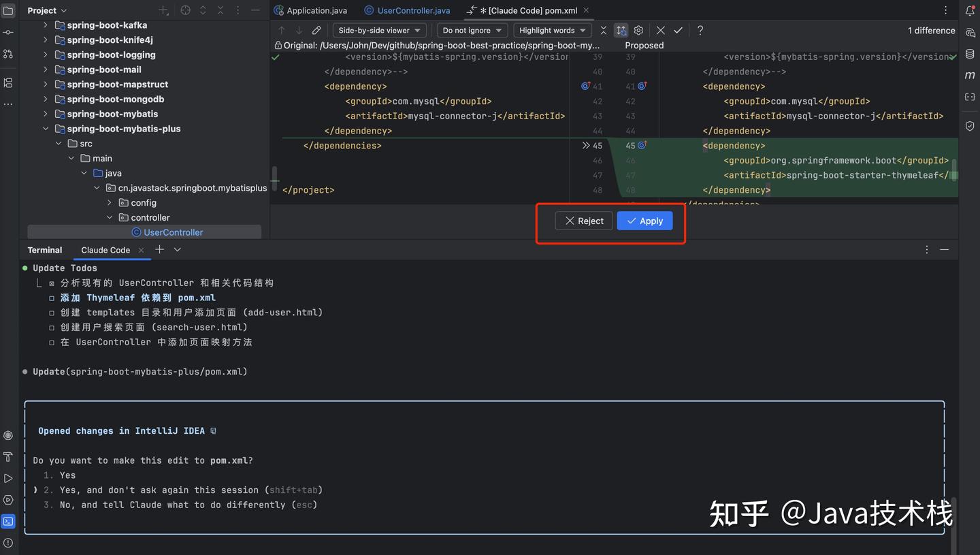The height and width of the screenshot is (555, 980).
Task: Open the Do not ignore whitespace dropdown
Action: coord(471,30)
